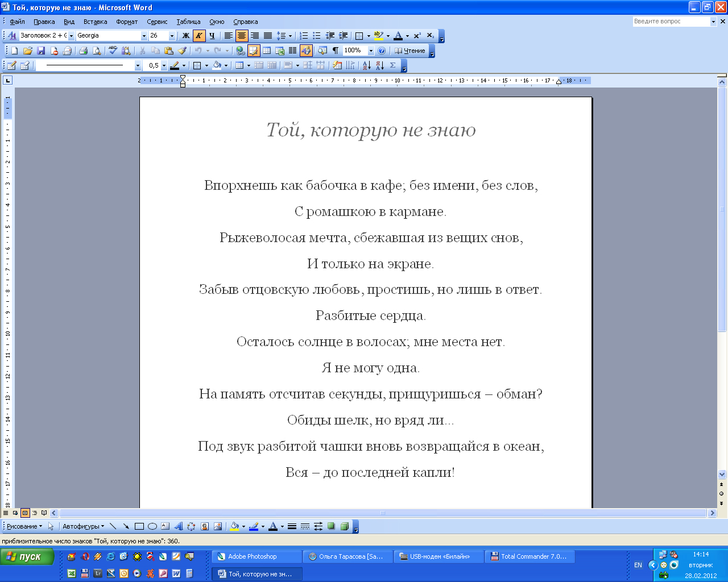Open the Сервис menu
This screenshot has width=728, height=582.
coord(157,22)
